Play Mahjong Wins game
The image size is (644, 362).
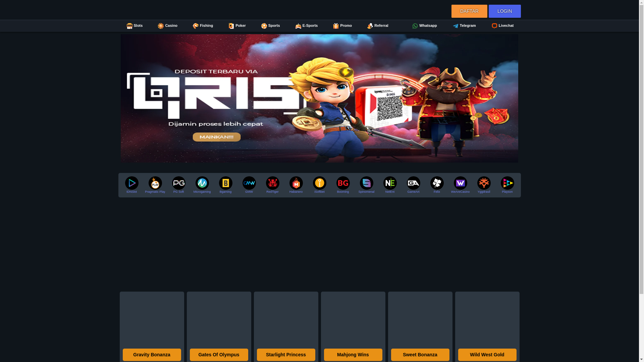353,355
